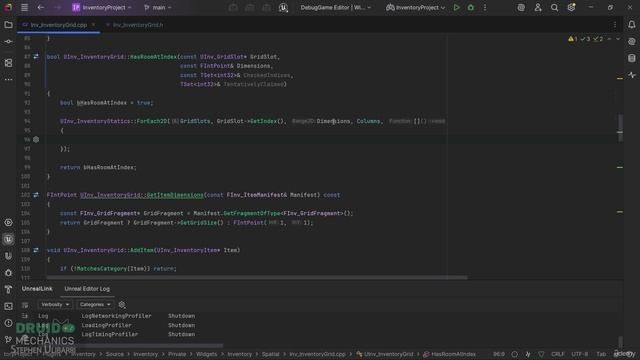Change CRLF line separator
The width and height of the screenshot is (640, 360).
tap(558, 354)
